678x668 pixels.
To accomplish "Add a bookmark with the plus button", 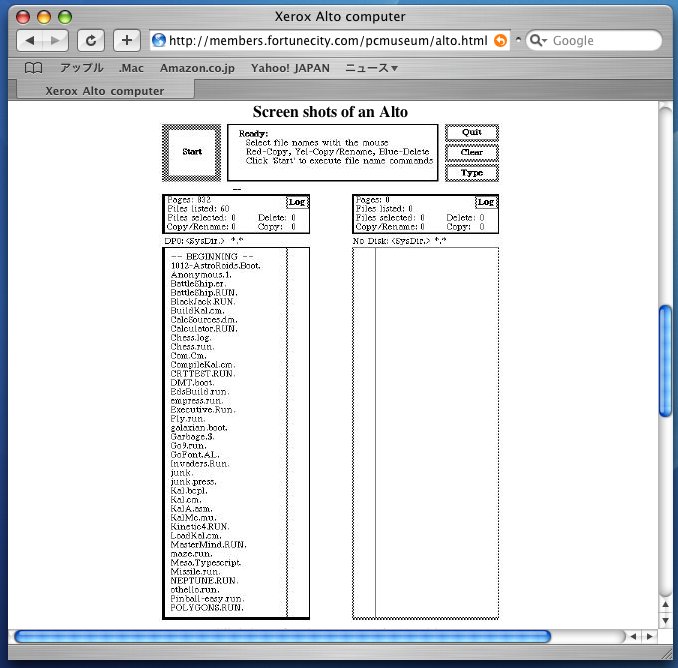I will pyautogui.click(x=127, y=41).
